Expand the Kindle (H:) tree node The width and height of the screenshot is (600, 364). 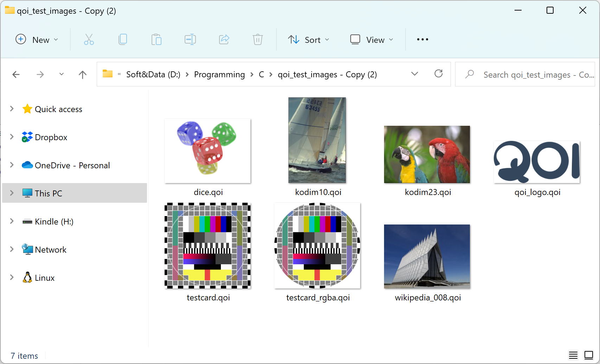pos(12,221)
